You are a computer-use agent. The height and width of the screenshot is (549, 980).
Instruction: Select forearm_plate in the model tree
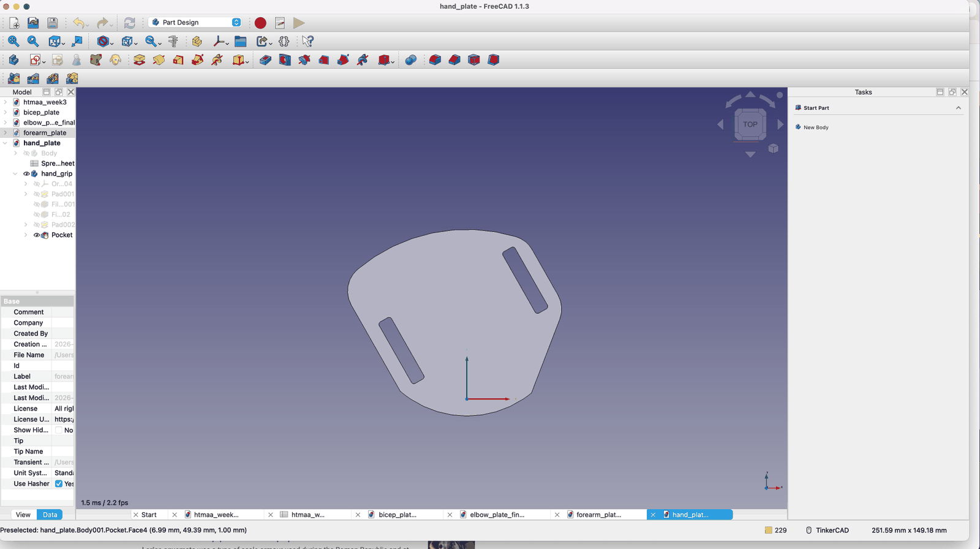pos(45,133)
